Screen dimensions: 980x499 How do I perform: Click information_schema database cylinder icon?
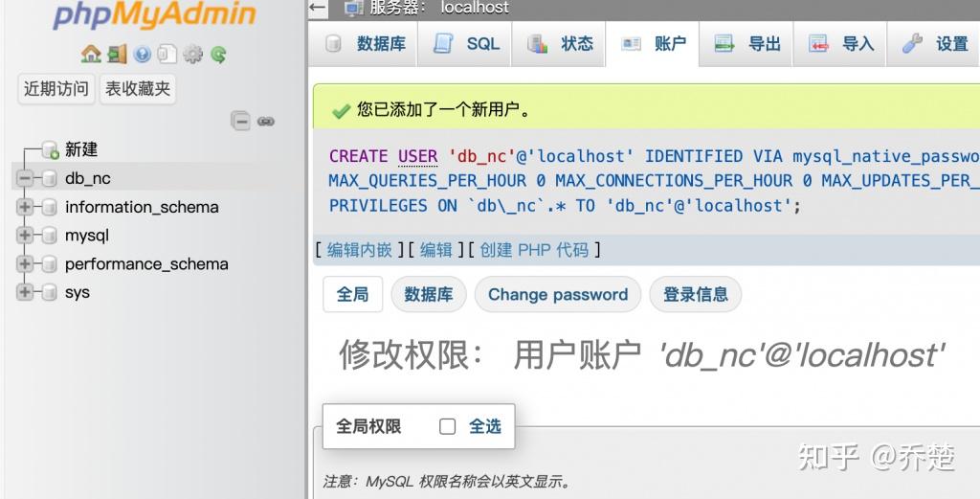(x=50, y=208)
